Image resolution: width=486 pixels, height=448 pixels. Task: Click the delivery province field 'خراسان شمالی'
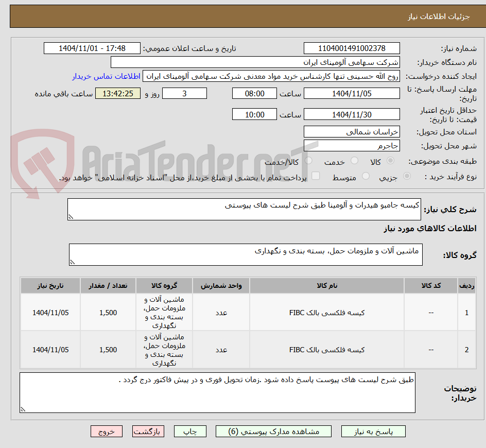click(x=352, y=132)
